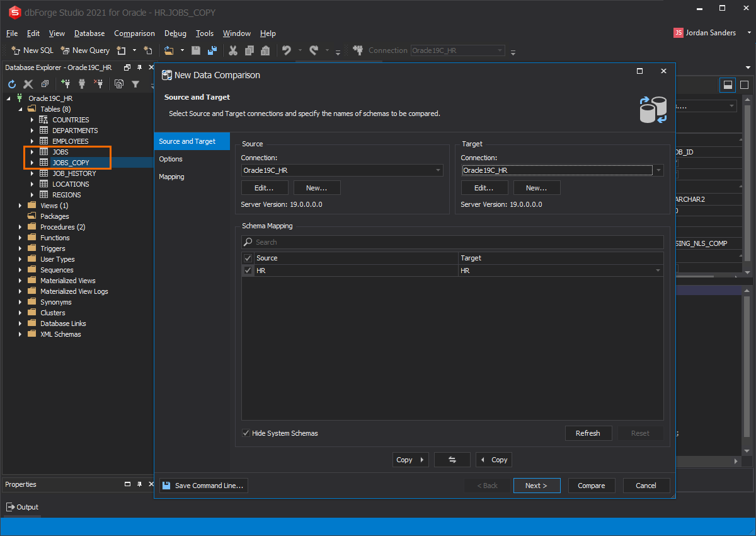Image resolution: width=756 pixels, height=536 pixels.
Task: Click the Save document toolbar icon
Action: 196,50
